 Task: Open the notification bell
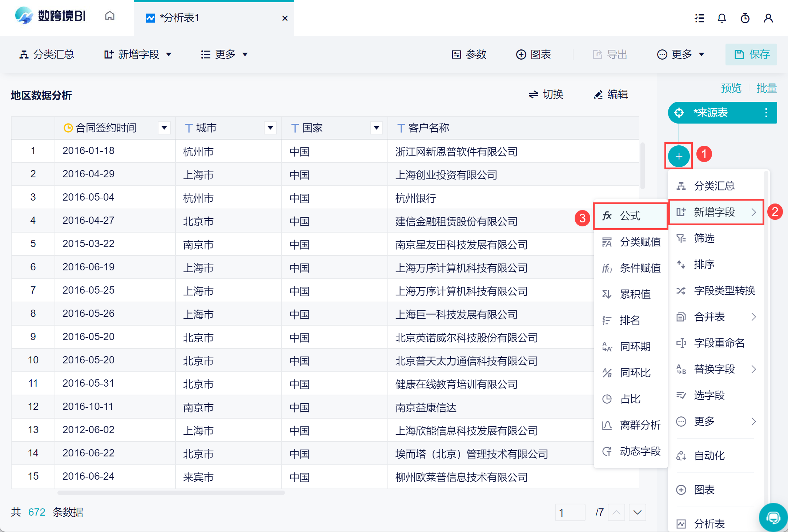[721, 18]
